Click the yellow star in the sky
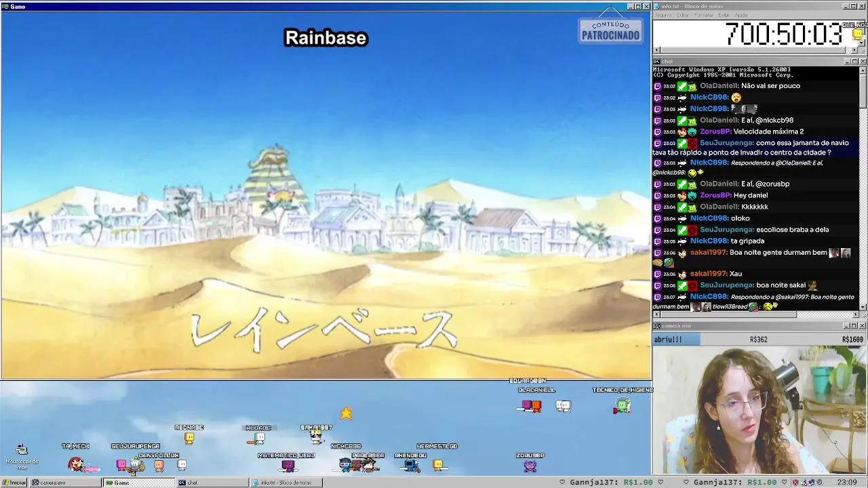This screenshot has width=868, height=488. [347, 413]
